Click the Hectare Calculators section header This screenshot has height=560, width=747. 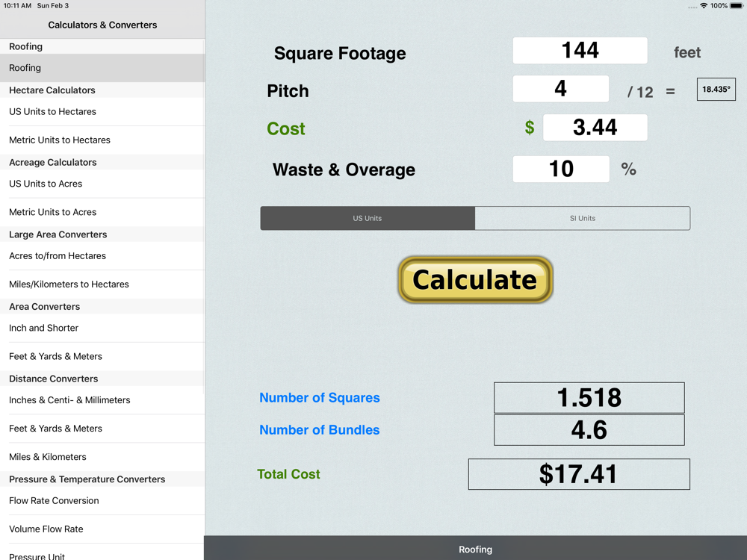pos(102,90)
